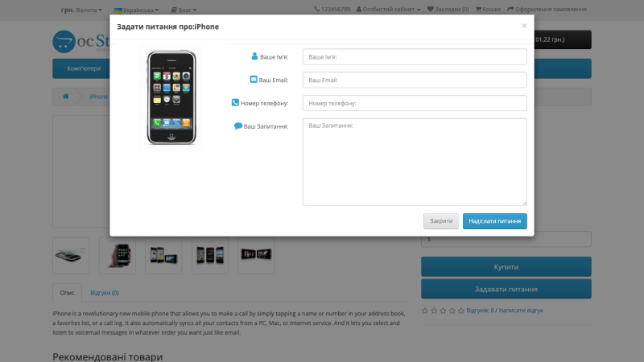Open 'Особистий кабінет' account dropdown
This screenshot has width=644, height=362.
click(x=389, y=9)
